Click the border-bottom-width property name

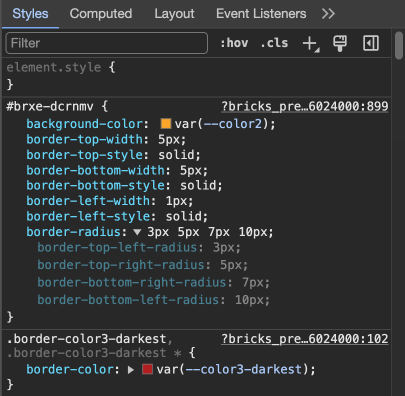[96, 170]
